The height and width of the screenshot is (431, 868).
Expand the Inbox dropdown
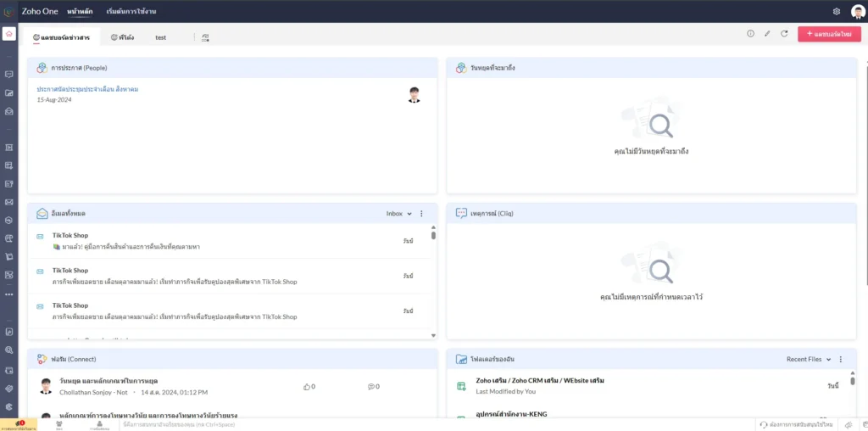click(x=398, y=214)
